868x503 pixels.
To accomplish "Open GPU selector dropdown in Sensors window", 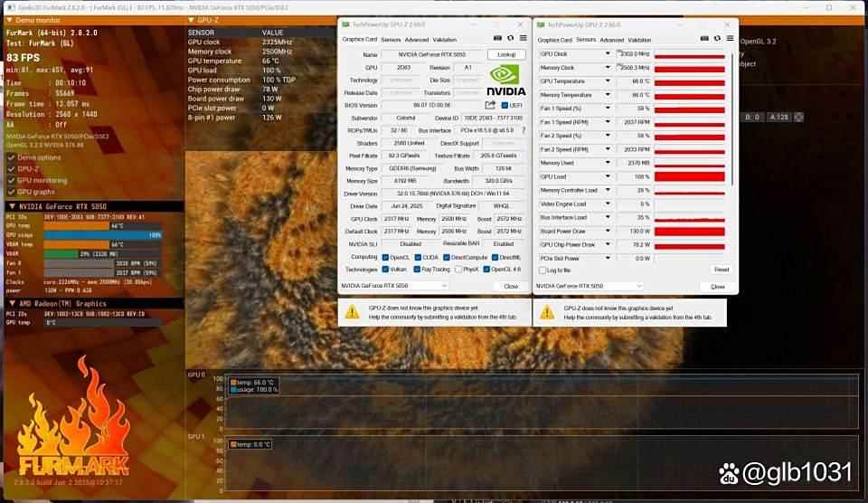I will [x=589, y=287].
